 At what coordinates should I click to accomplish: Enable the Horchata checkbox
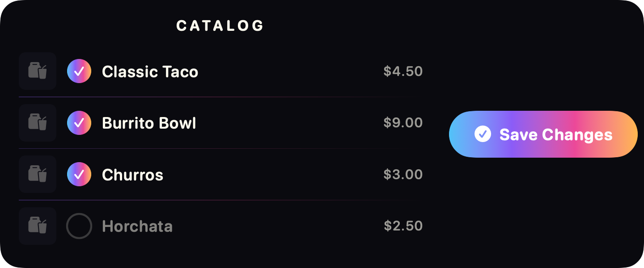point(79,226)
